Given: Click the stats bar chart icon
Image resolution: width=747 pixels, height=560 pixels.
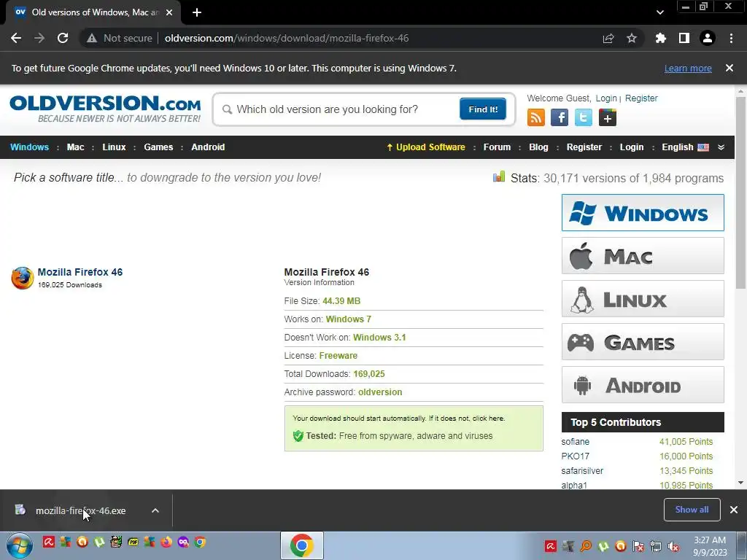Looking at the screenshot, I should pyautogui.click(x=499, y=177).
